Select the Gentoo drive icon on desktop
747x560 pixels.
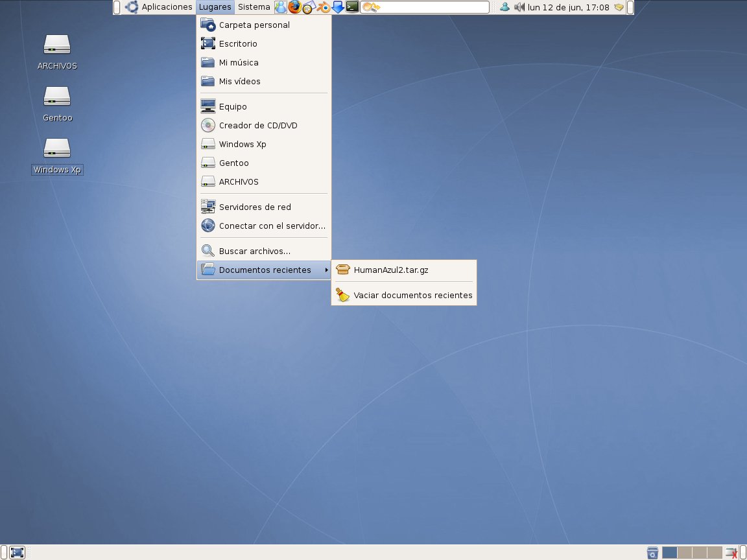[x=57, y=104]
